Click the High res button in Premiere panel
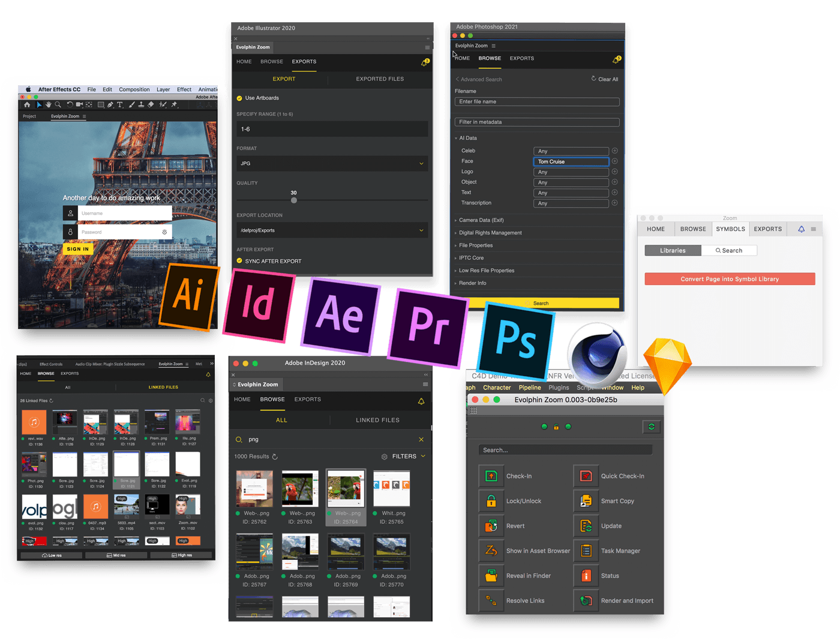Screen dimensions: 840x639 (182, 556)
